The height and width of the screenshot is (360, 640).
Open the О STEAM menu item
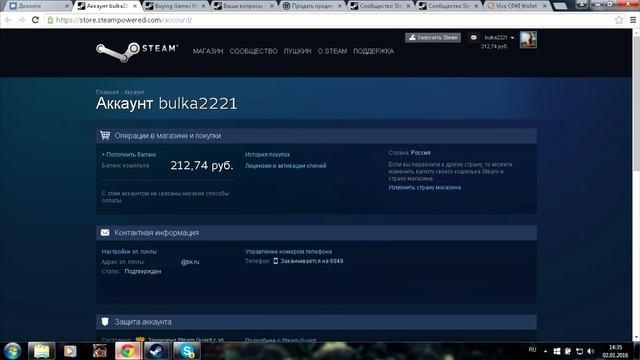point(332,51)
